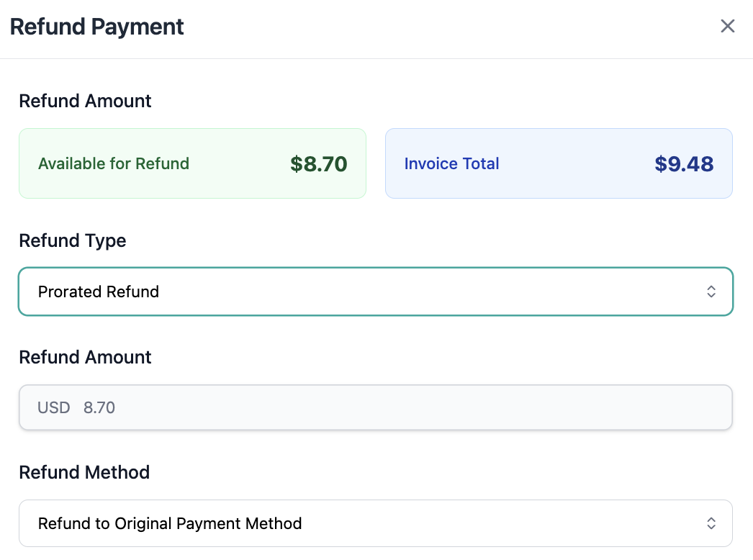Click the Refund Amount label above the USD input
Image resolution: width=753 pixels, height=560 pixels.
pyautogui.click(x=85, y=357)
